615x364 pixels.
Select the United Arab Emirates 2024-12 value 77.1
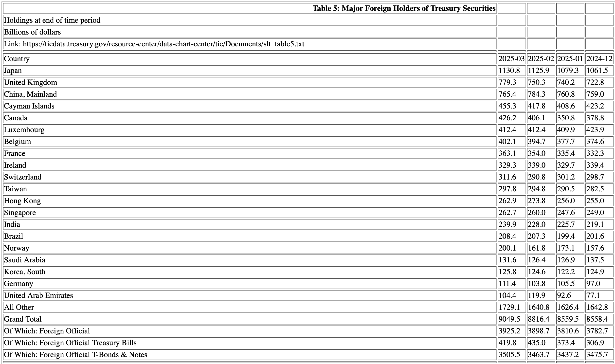593,295
